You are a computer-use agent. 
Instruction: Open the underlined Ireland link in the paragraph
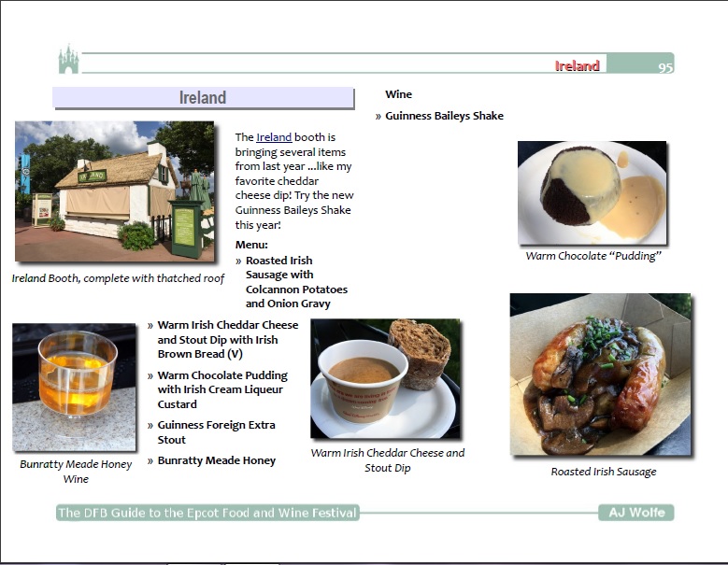click(x=274, y=137)
